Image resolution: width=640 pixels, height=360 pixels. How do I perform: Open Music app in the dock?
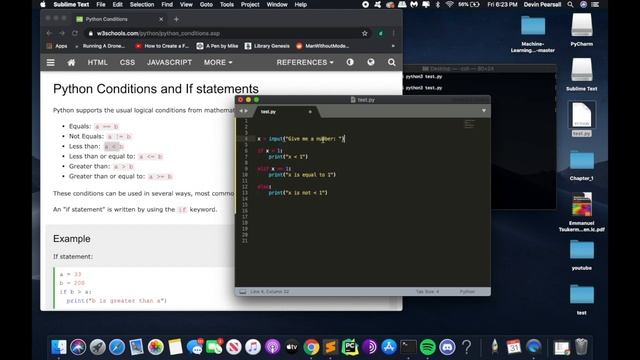coord(253,347)
